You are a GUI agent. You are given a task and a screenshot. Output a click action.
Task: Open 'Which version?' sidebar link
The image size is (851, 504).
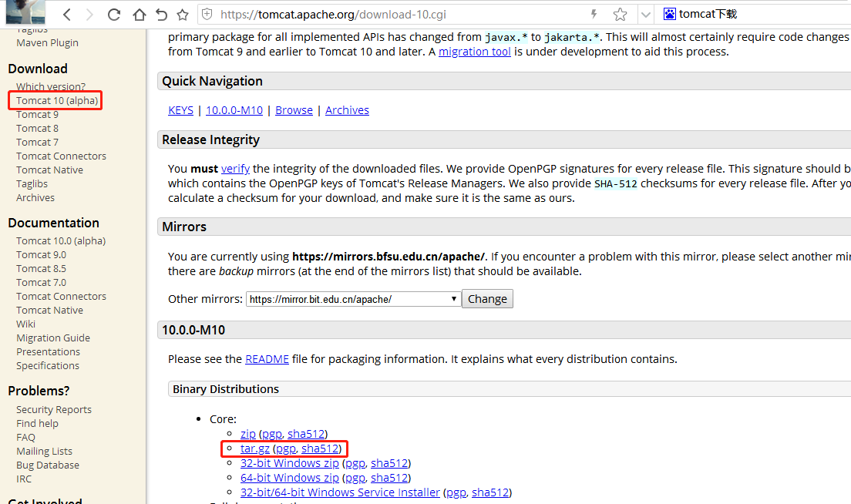[51, 87]
